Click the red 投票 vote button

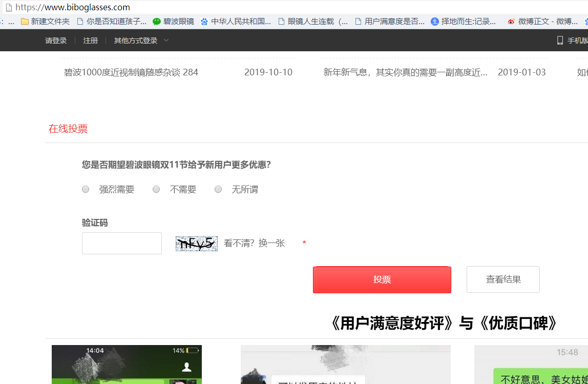382,279
